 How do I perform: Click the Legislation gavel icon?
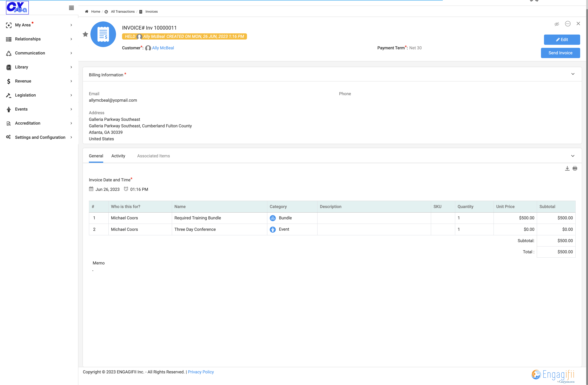tap(9, 95)
